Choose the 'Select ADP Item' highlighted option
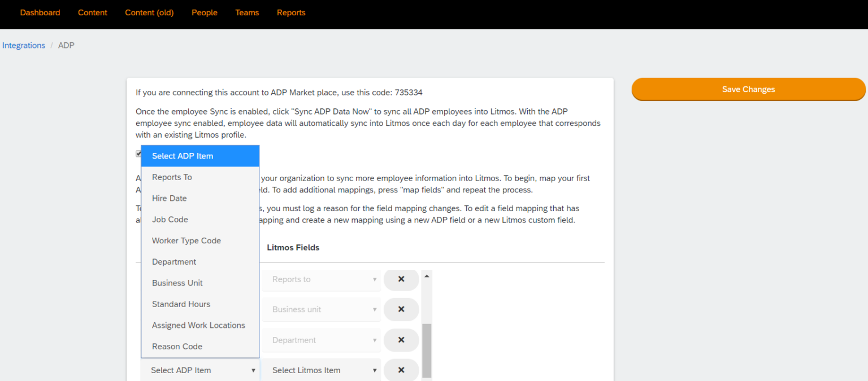Screen dimensions: 868x381 click(x=200, y=156)
